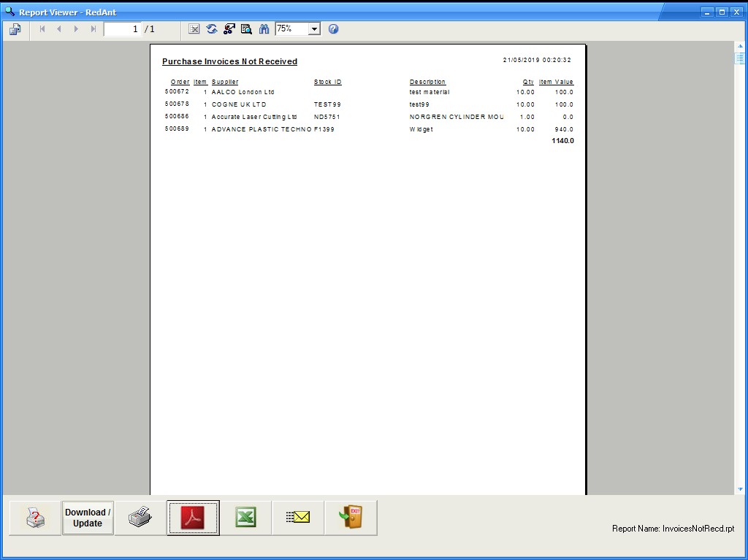Click the vertical scrollbar down arrow
The image size is (748, 560).
point(740,489)
